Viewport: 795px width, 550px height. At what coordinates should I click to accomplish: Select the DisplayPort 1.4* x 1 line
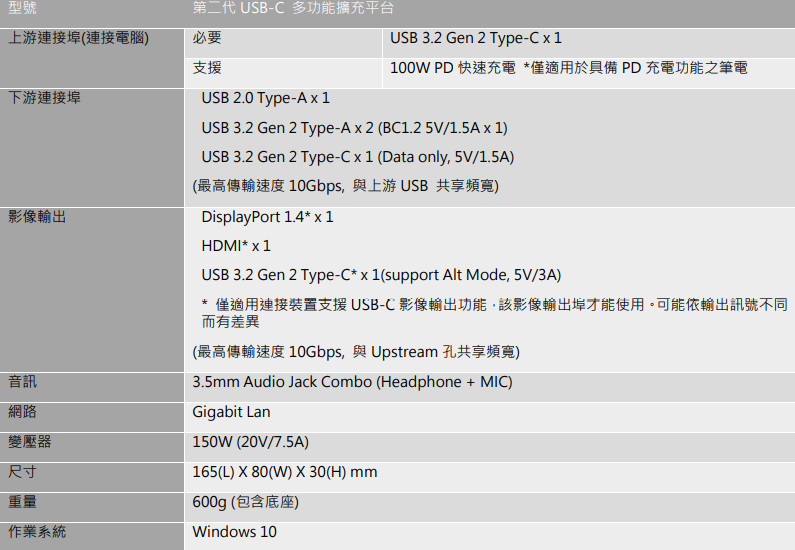(267, 217)
